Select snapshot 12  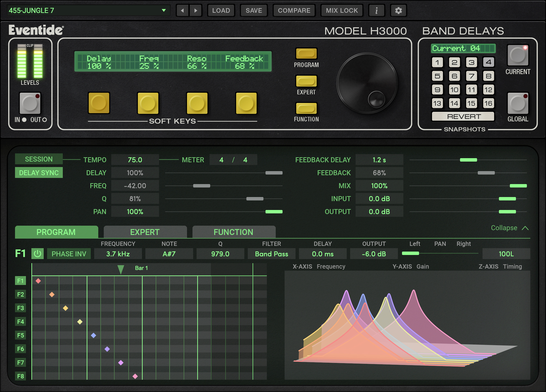[x=488, y=90]
